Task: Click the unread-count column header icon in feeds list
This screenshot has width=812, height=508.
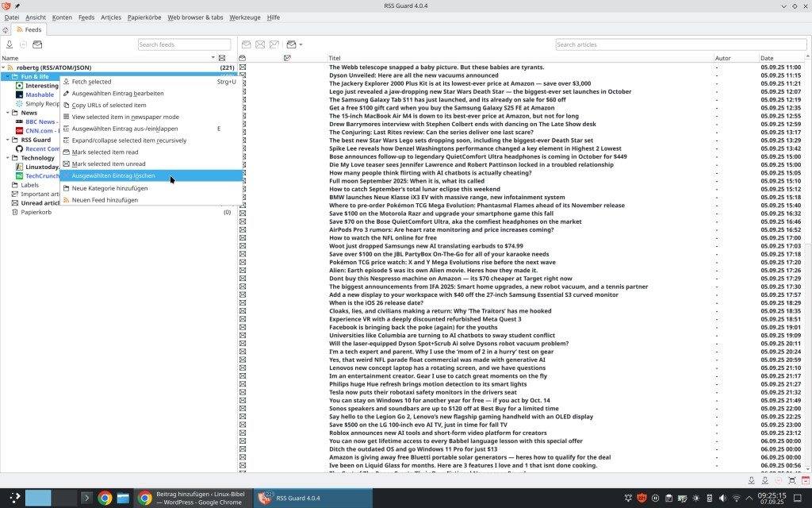Action: click(x=222, y=58)
